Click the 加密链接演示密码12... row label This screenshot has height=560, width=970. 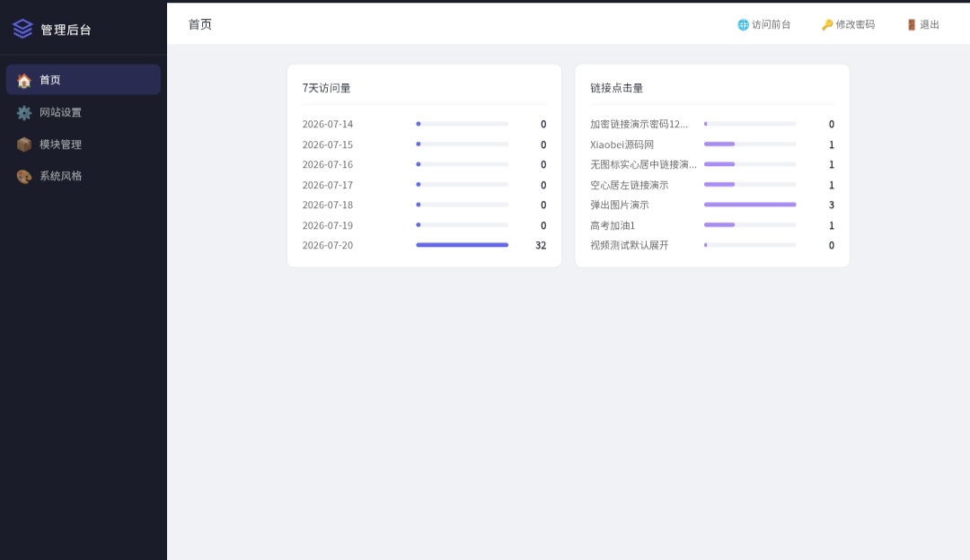tap(639, 124)
